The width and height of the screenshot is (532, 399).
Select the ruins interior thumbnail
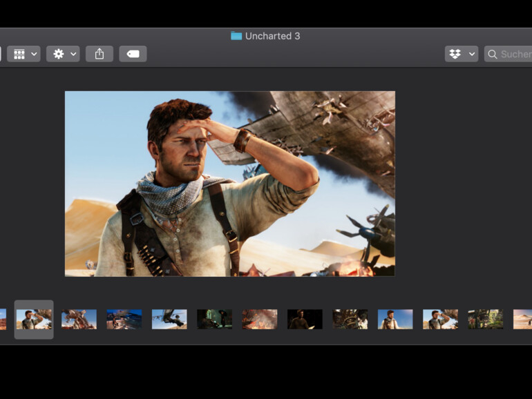pos(350,320)
